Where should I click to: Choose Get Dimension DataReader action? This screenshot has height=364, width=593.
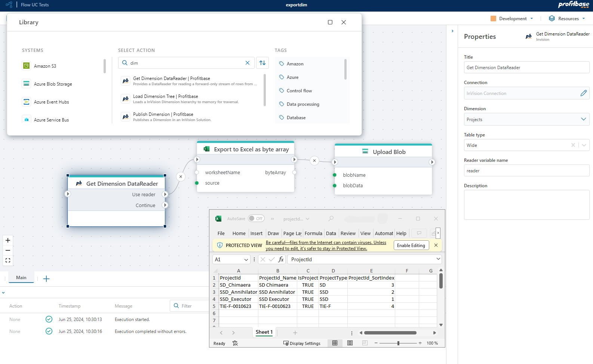(190, 81)
